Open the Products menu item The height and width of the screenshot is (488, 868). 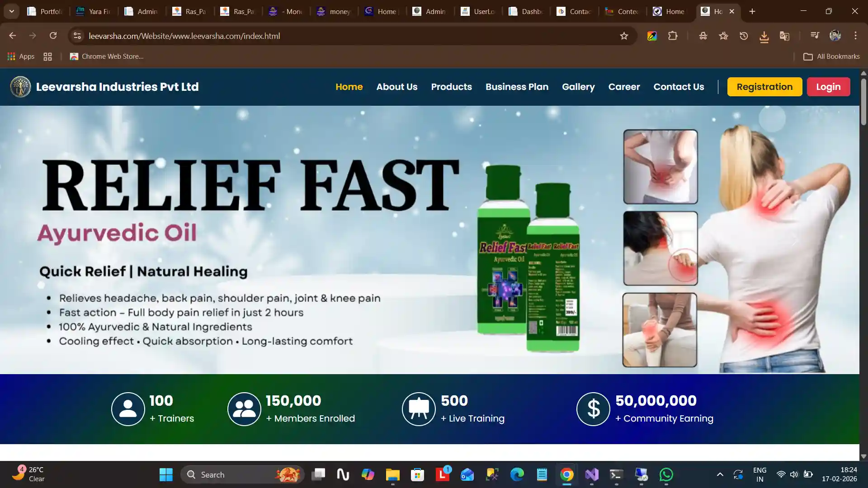(x=451, y=87)
